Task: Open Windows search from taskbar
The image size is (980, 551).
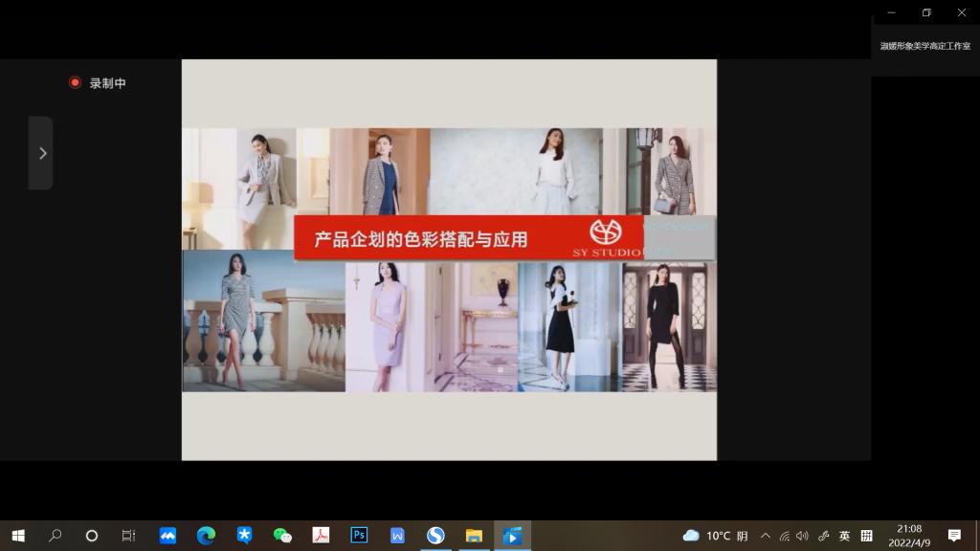Action: coord(55,536)
